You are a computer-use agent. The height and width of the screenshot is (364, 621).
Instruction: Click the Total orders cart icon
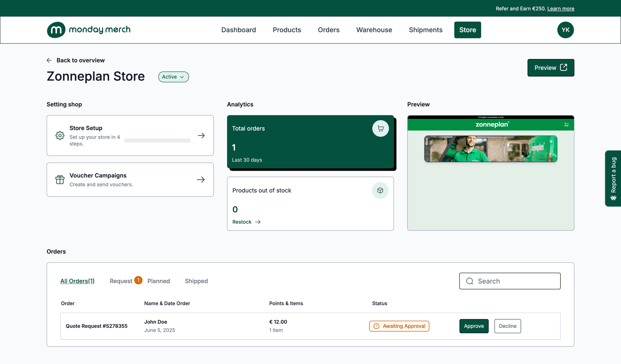[381, 128]
